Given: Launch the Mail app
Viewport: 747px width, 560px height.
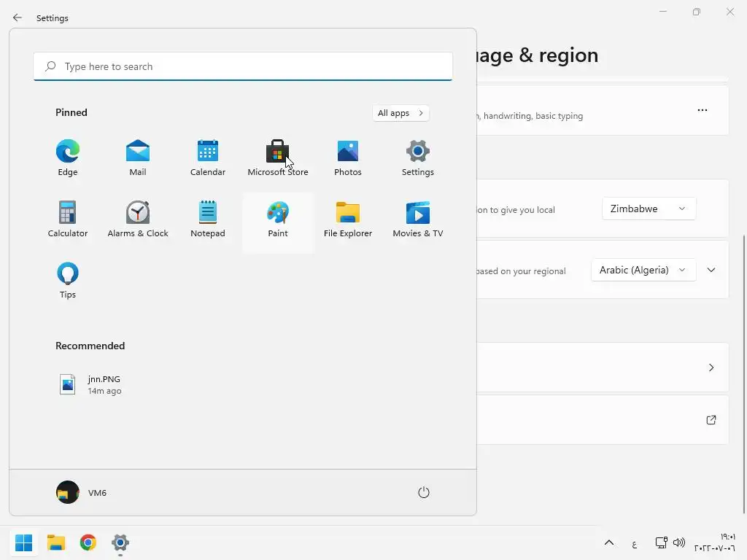Looking at the screenshot, I should click(x=138, y=158).
